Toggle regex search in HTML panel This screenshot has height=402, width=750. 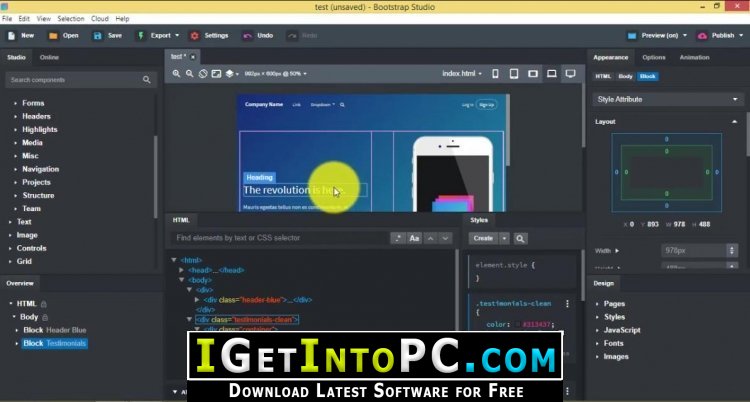(398, 238)
